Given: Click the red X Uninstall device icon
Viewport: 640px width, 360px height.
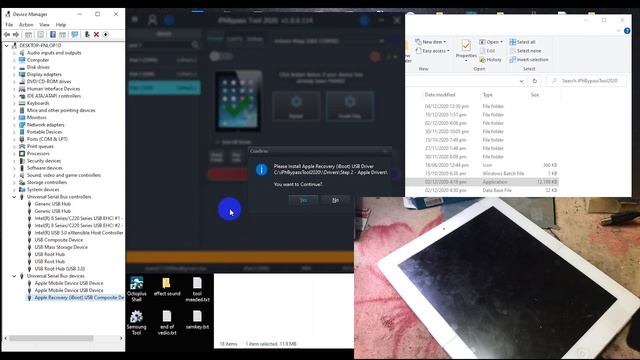Looking at the screenshot, I should [96, 35].
